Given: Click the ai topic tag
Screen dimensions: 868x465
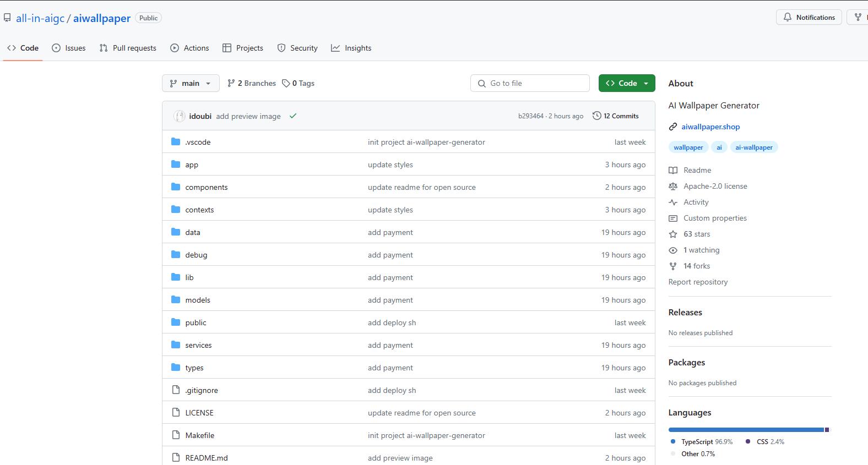Looking at the screenshot, I should pos(719,147).
